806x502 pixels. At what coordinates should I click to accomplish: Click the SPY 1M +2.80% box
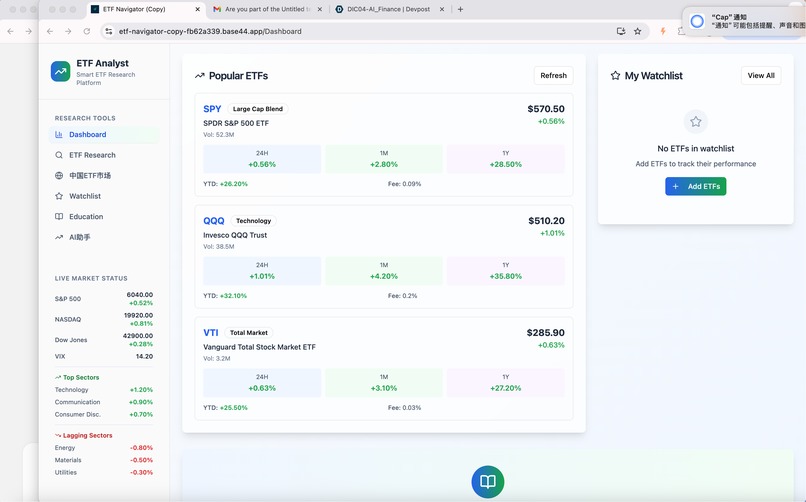coord(384,159)
